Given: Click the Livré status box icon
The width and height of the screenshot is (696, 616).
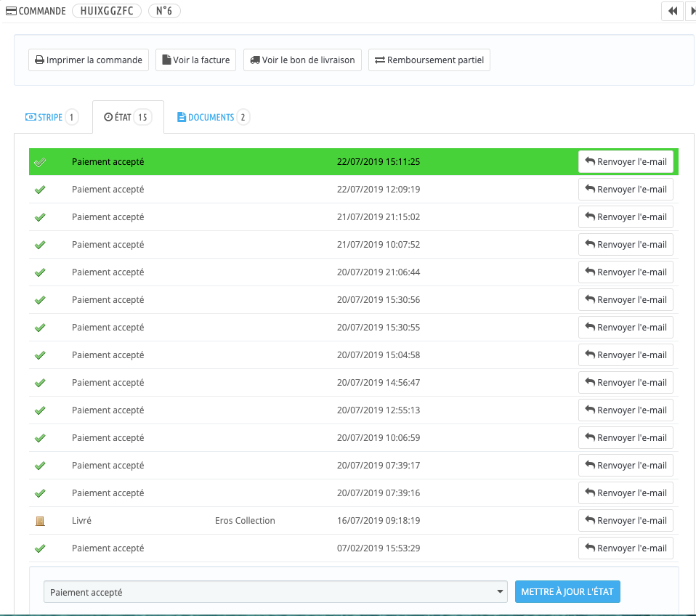Looking at the screenshot, I should coord(40,521).
